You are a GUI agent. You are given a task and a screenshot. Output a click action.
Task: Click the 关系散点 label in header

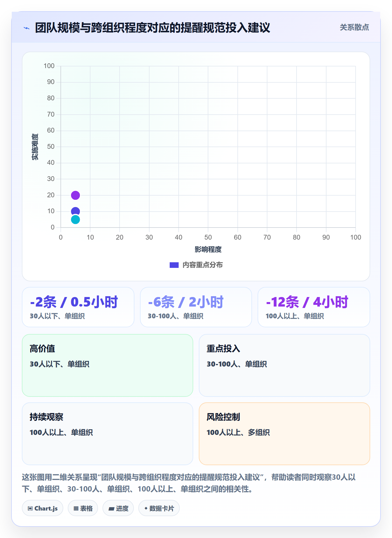(354, 27)
